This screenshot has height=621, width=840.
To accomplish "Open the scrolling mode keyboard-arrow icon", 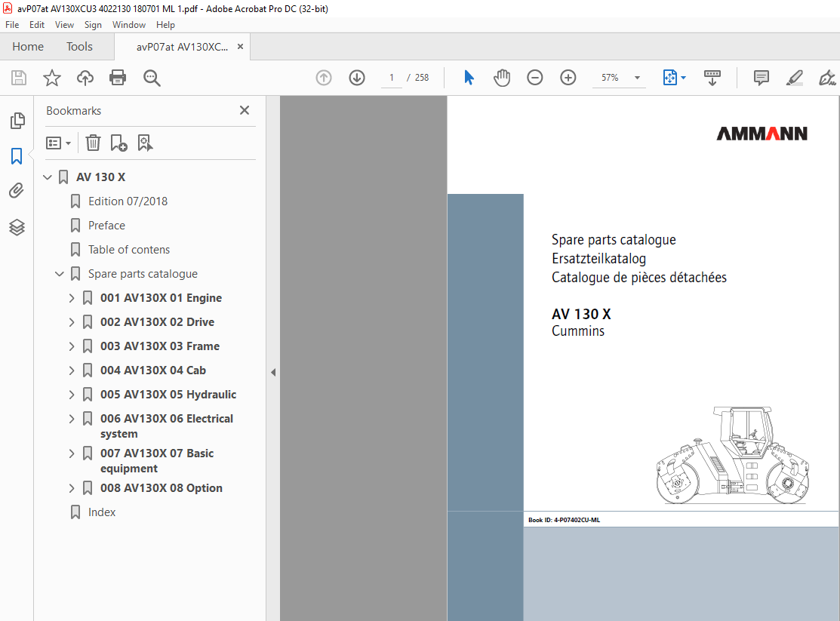I will (x=712, y=78).
